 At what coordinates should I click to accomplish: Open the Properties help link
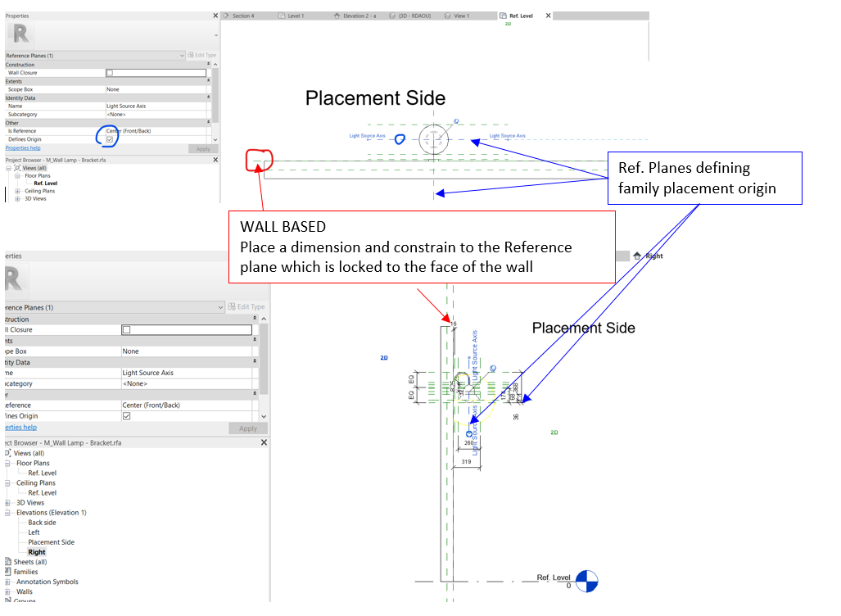(x=23, y=148)
